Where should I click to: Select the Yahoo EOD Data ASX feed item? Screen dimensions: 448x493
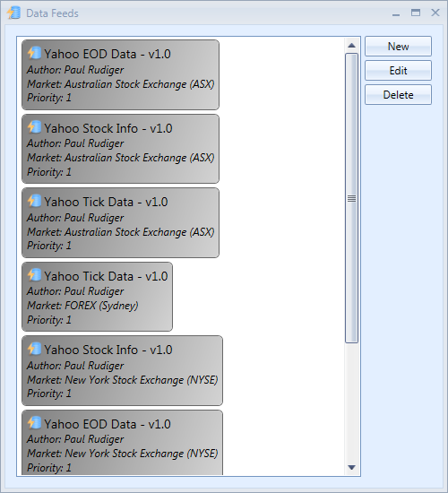[120, 74]
